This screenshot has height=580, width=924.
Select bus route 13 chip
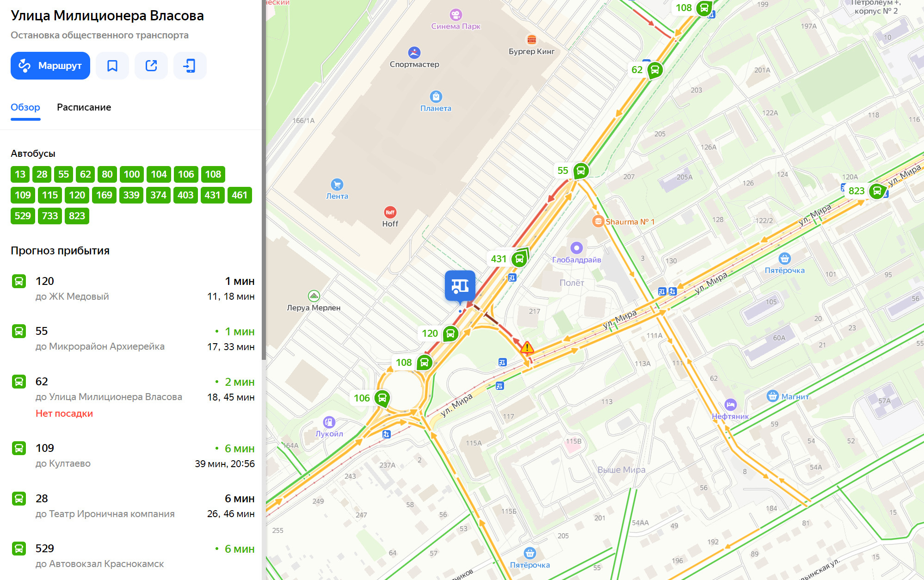pyautogui.click(x=20, y=174)
